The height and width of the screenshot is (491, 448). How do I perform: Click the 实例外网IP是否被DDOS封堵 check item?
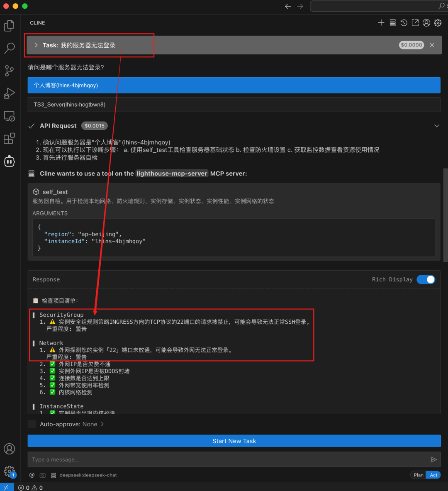[94, 371]
